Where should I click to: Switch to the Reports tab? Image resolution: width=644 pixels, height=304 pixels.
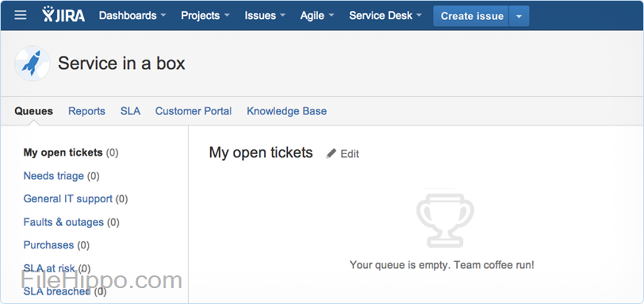point(86,111)
